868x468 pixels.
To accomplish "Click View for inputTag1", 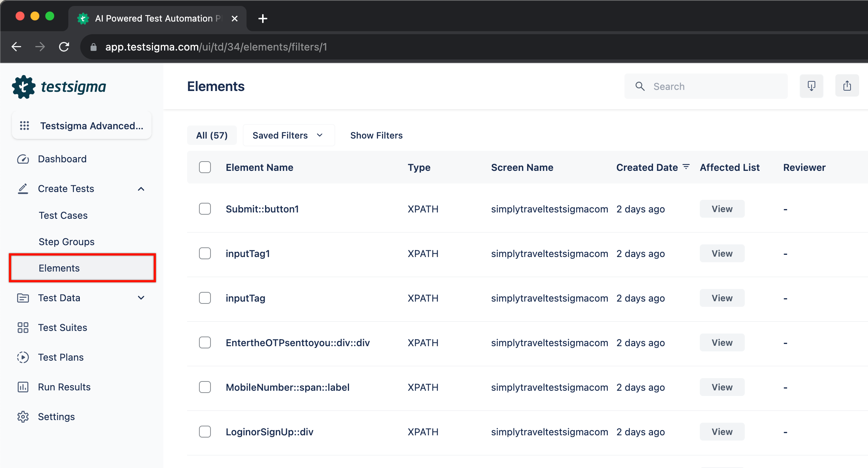I will pos(722,254).
